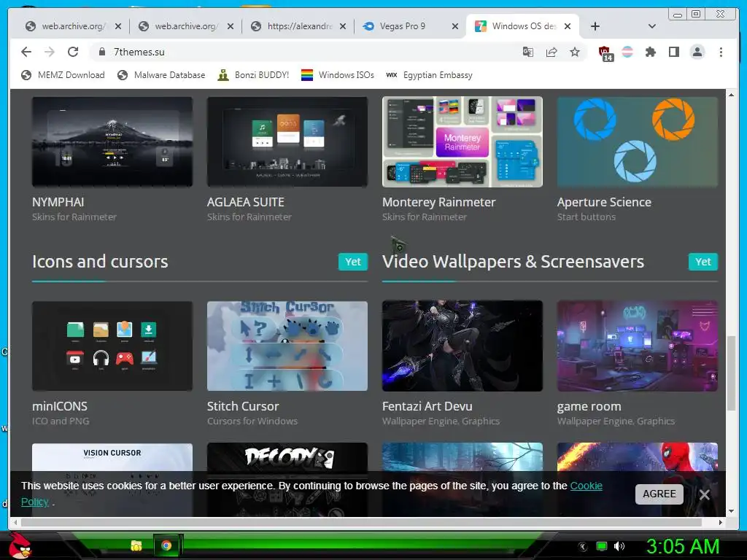Click the 3:05 AM clock
Viewport: 747px width, 560px height.
682,546
